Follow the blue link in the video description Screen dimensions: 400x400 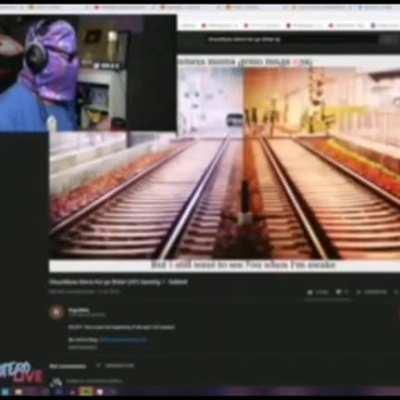click(123, 340)
